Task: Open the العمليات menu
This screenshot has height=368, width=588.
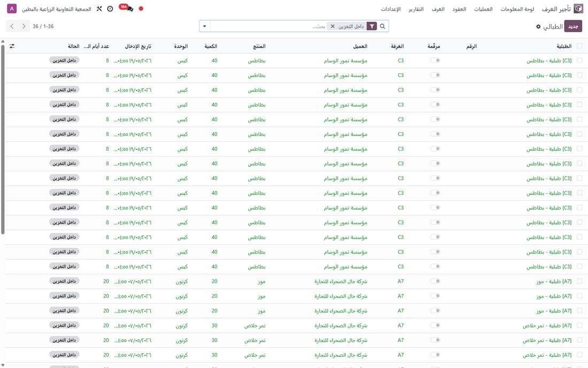Action: 483,9
